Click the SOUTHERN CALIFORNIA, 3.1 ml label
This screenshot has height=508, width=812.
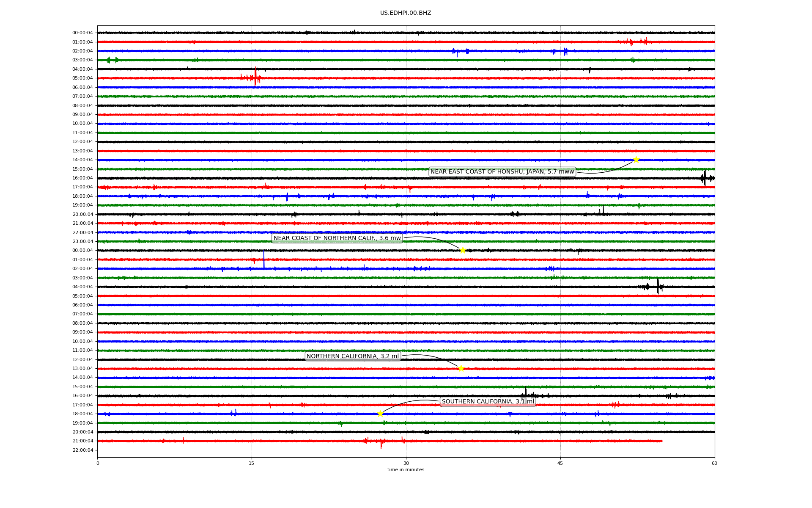click(x=488, y=402)
